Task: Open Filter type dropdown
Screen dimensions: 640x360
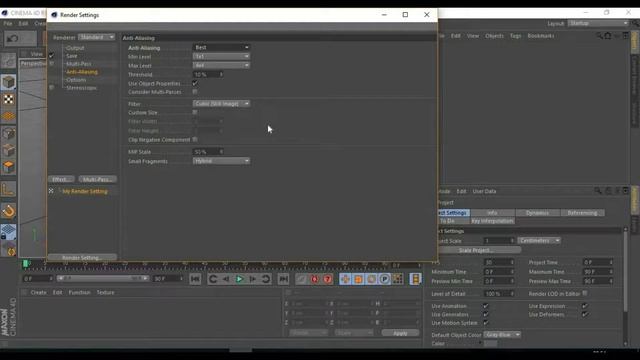Action: tap(221, 104)
